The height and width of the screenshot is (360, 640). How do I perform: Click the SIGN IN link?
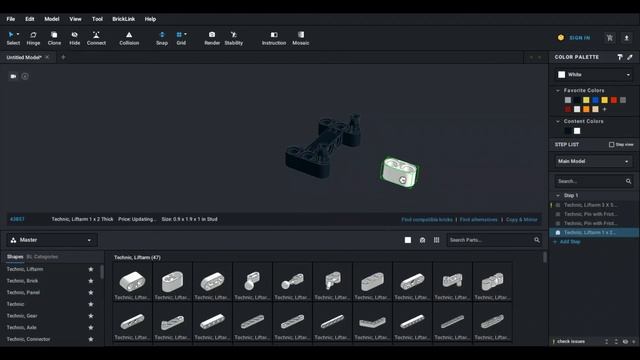pos(580,38)
